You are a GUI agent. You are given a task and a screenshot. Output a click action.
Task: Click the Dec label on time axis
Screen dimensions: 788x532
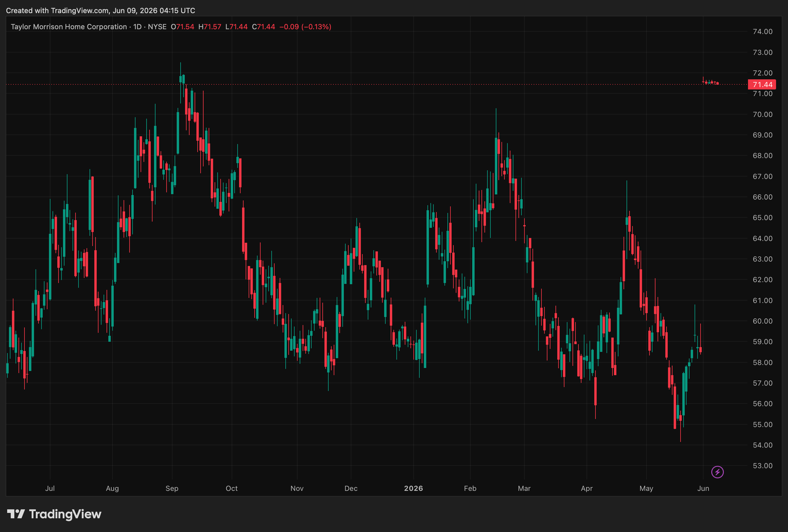[x=351, y=488]
